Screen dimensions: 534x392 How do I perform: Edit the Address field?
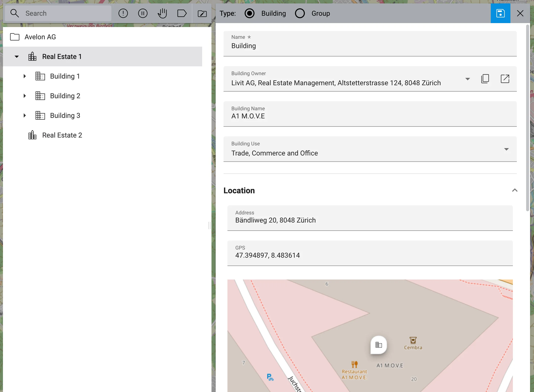pos(370,218)
